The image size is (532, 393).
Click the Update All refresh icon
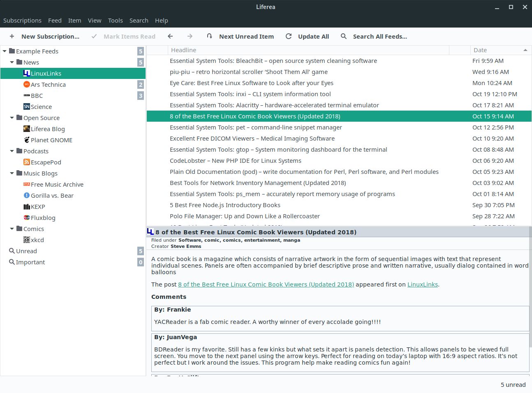289,36
